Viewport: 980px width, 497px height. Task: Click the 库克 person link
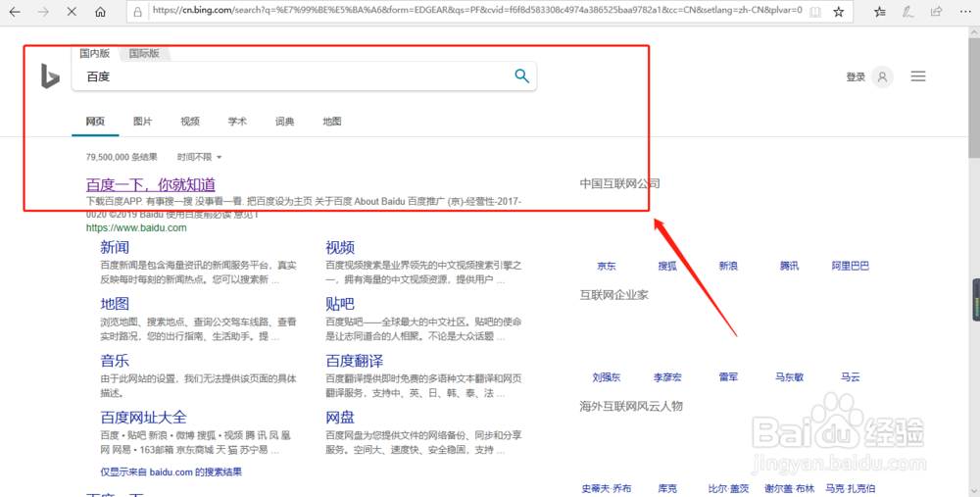point(666,488)
